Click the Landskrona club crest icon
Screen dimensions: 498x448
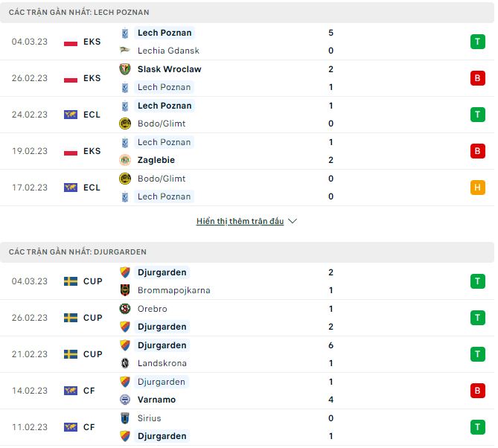tap(125, 363)
